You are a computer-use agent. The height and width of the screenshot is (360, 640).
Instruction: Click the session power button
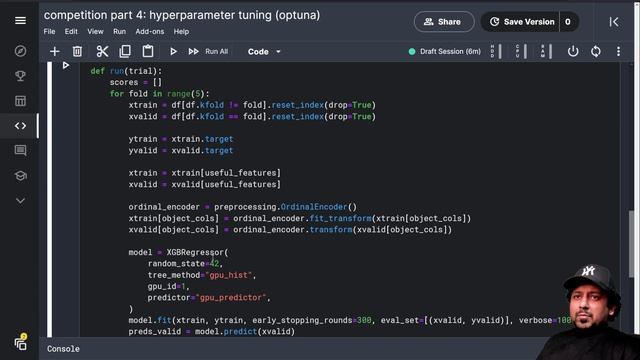click(x=573, y=51)
